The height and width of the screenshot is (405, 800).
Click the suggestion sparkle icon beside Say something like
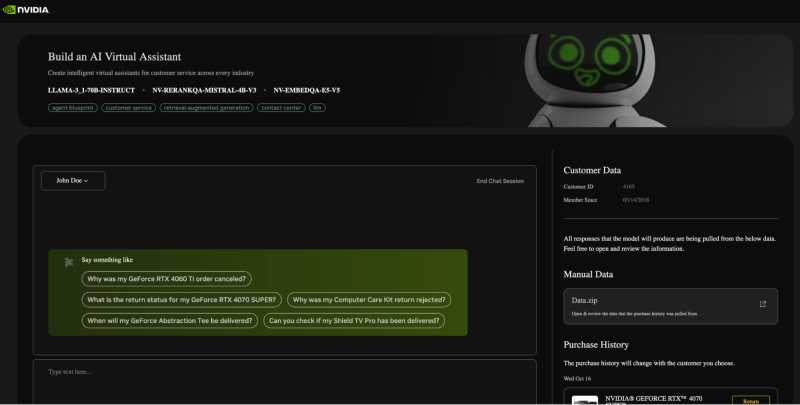coord(69,262)
